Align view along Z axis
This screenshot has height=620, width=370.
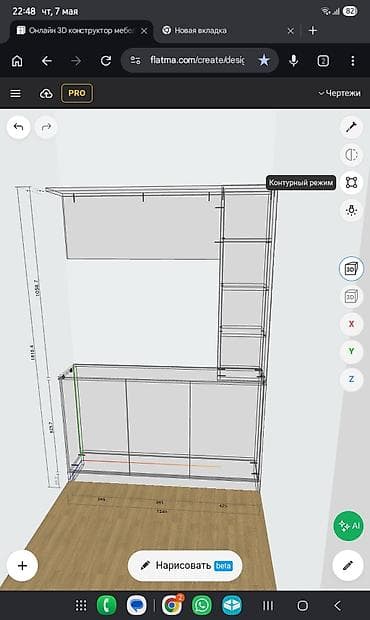click(x=351, y=379)
